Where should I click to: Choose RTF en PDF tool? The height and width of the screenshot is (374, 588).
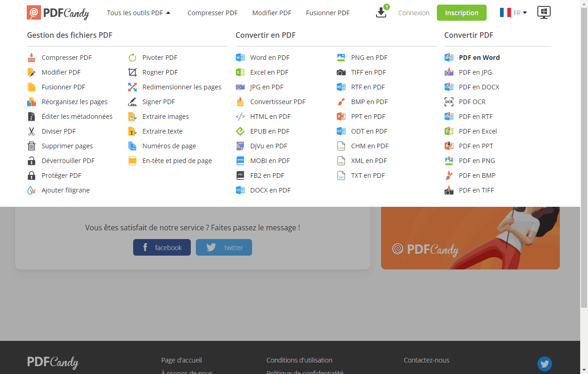click(368, 87)
